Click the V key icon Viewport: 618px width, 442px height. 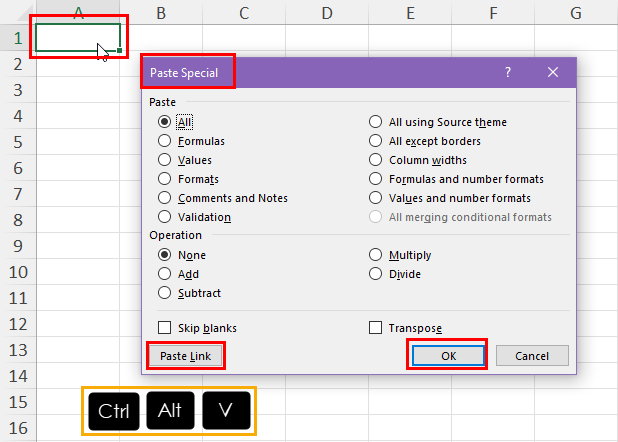click(x=226, y=410)
